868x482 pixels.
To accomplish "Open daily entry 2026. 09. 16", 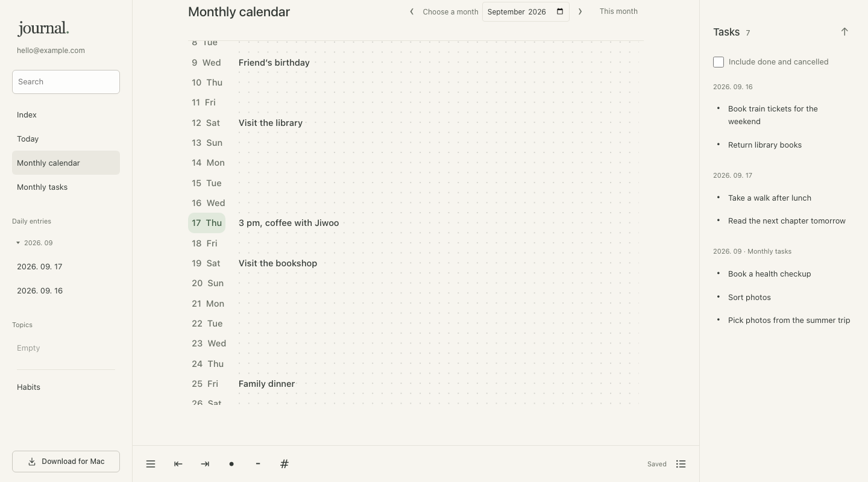I will tap(66, 290).
